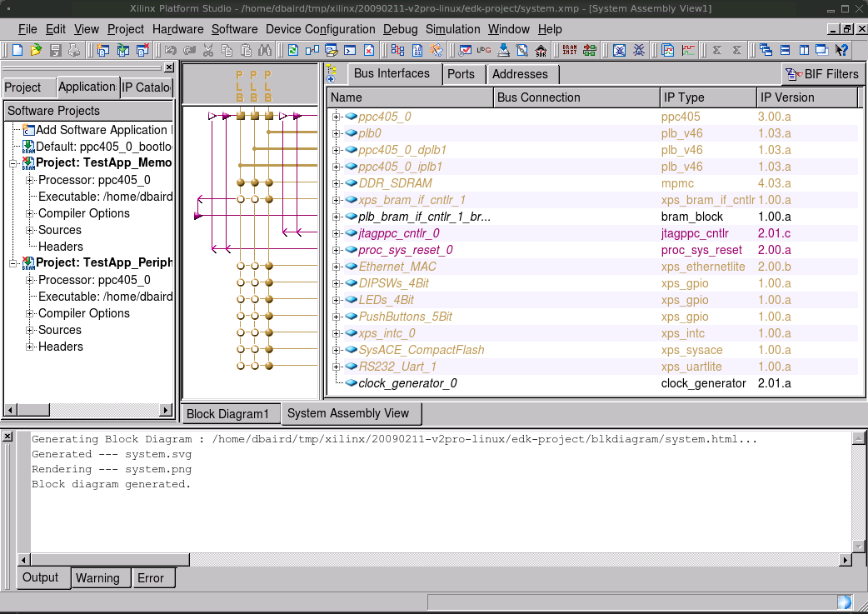Click the Cascade windows icon

point(766,50)
